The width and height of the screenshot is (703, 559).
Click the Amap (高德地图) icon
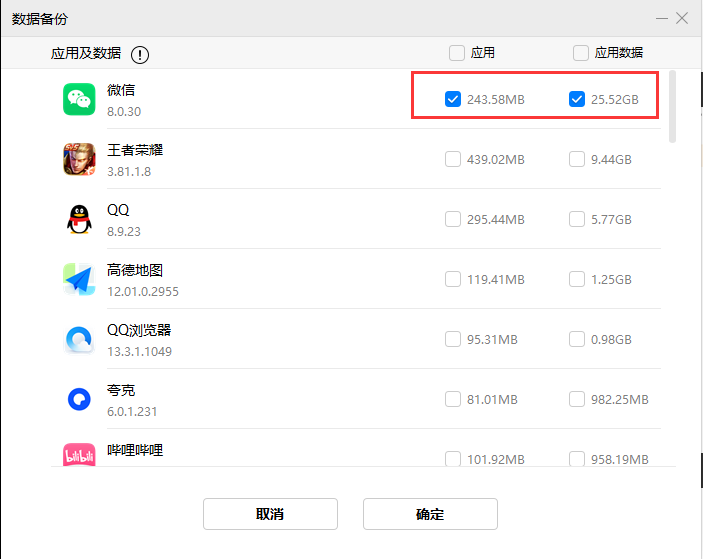[x=79, y=279]
